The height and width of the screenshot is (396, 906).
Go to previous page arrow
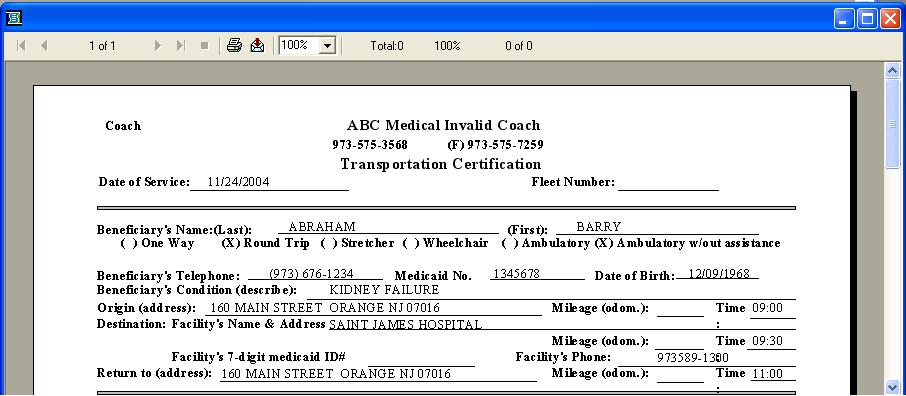[44, 46]
